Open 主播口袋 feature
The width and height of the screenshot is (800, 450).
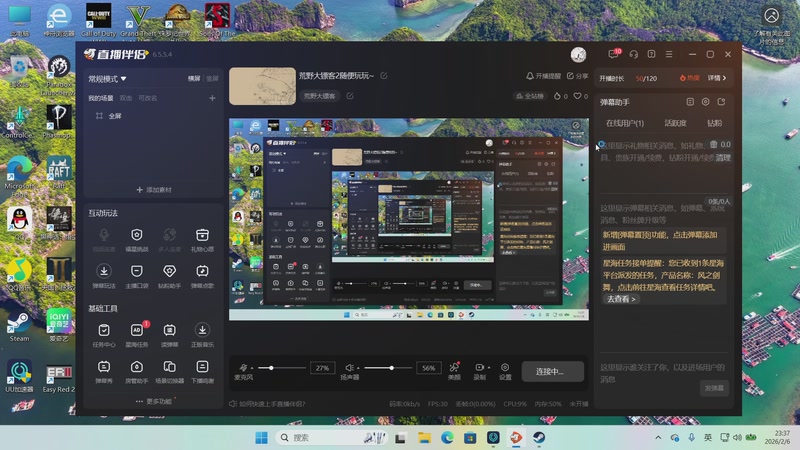pyautogui.click(x=136, y=276)
